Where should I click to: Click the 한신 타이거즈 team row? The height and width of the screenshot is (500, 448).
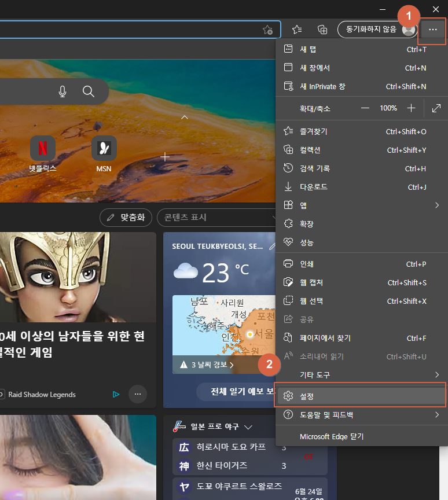click(x=231, y=465)
